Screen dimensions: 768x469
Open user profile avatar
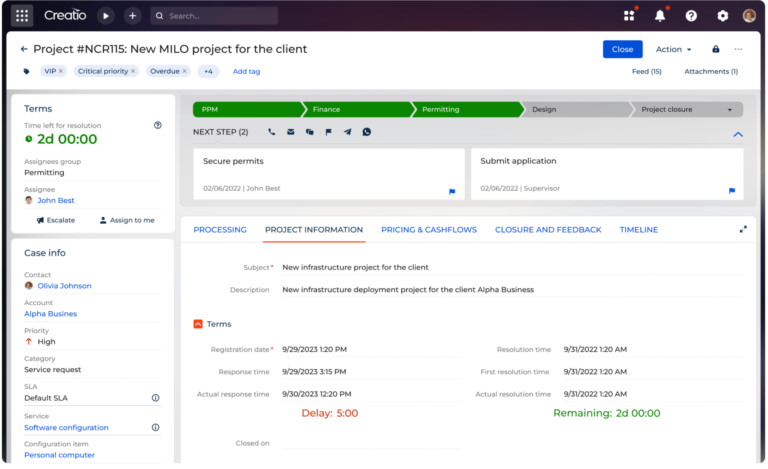pos(749,16)
